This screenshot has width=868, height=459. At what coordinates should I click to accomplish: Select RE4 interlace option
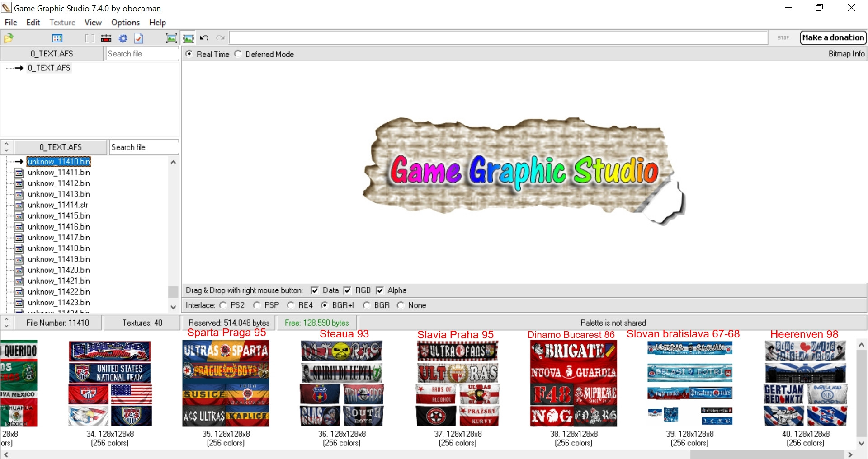(291, 305)
